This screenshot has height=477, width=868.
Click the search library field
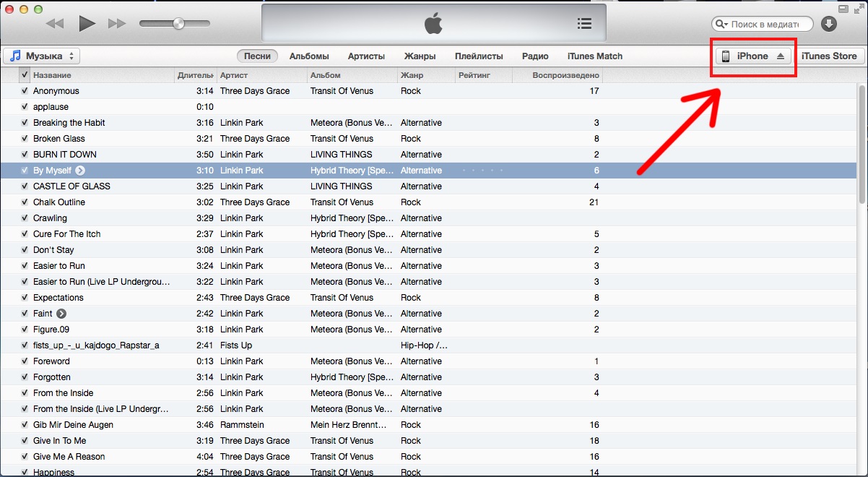[763, 24]
